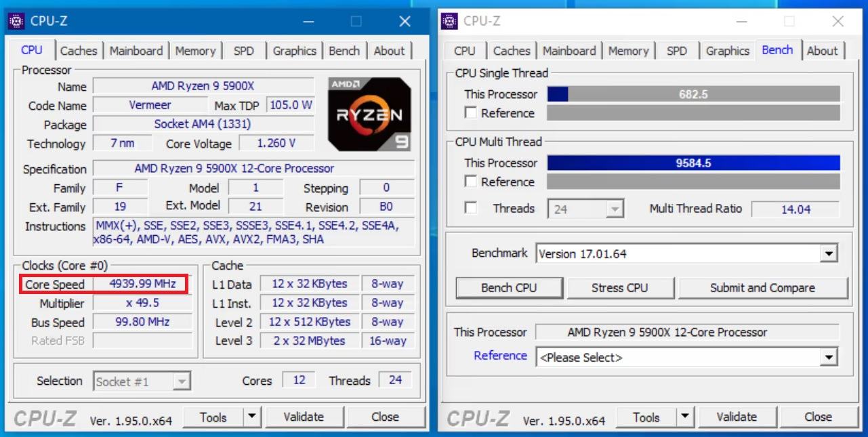Click the Specification field in the CPU window
868x437 pixels.
tap(253, 168)
